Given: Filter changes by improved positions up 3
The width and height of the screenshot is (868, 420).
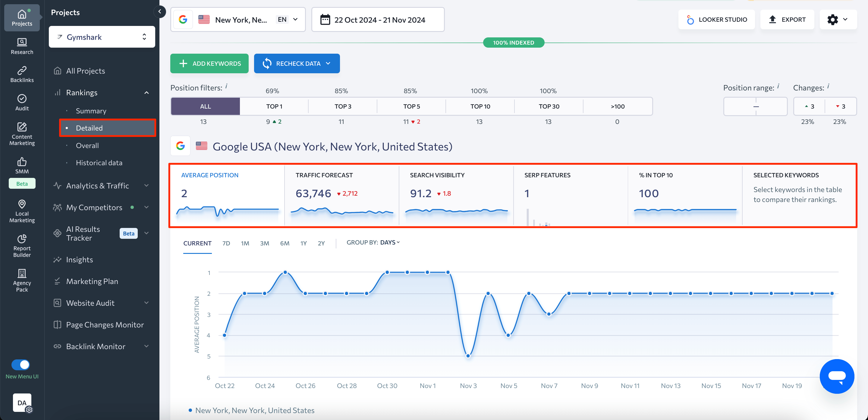Looking at the screenshot, I should 809,106.
